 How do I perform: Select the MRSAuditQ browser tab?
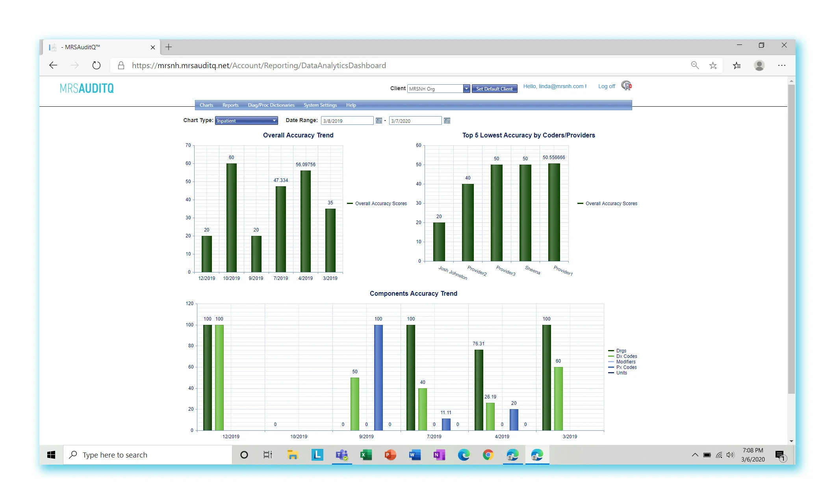click(100, 47)
